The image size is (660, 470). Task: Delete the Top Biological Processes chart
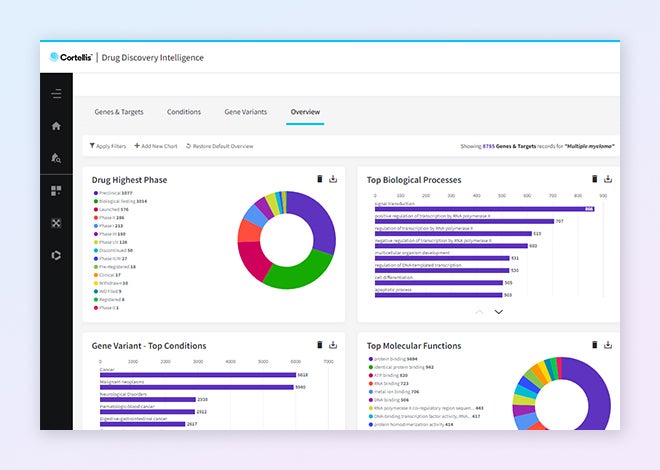point(594,179)
